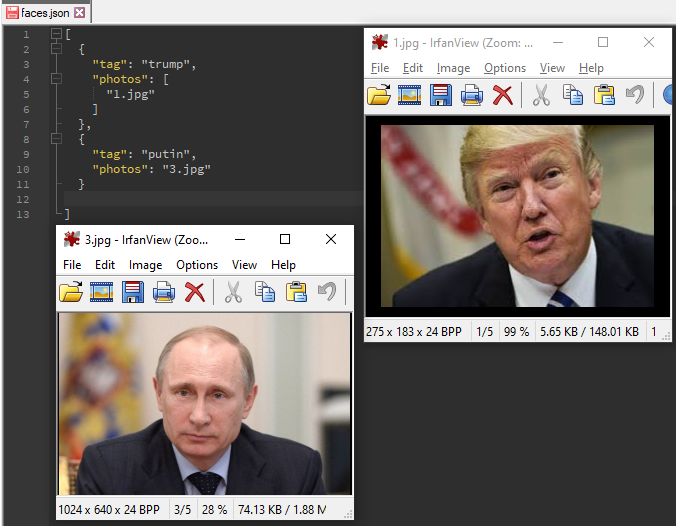This screenshot has height=526, width=676.
Task: Click Undo arrow in 3.jpg IrfanView toolbar
Action: (327, 292)
